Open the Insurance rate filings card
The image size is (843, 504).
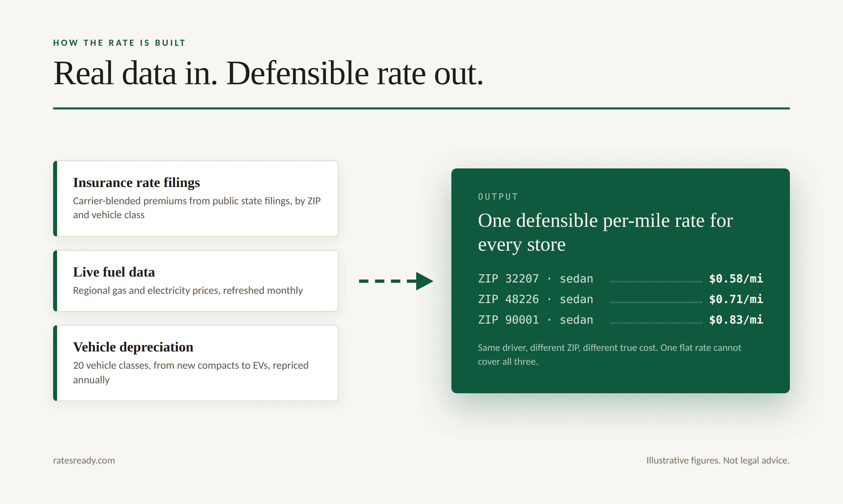coord(196,199)
